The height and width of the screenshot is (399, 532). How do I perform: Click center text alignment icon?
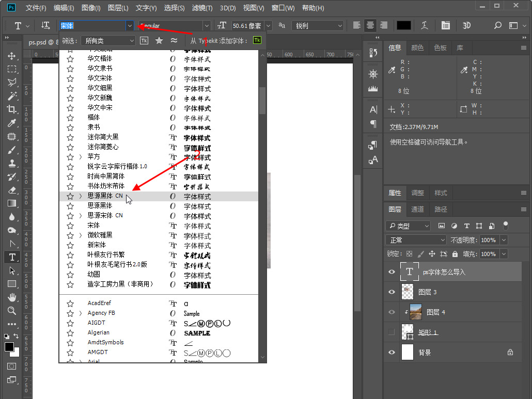(370, 25)
